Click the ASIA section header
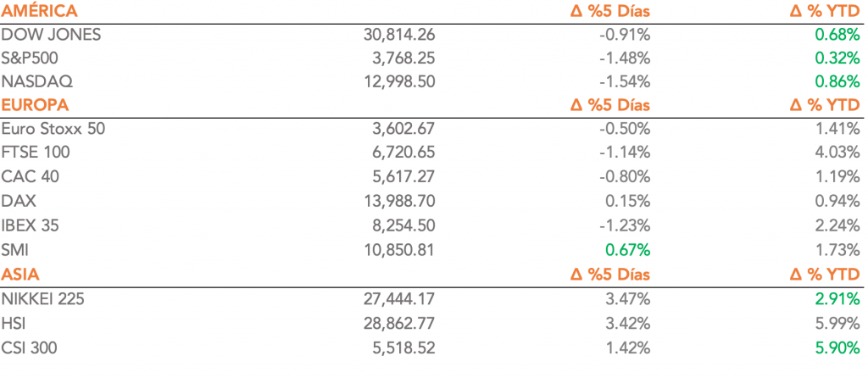Viewport: 868px width, 378px height. click(x=20, y=274)
